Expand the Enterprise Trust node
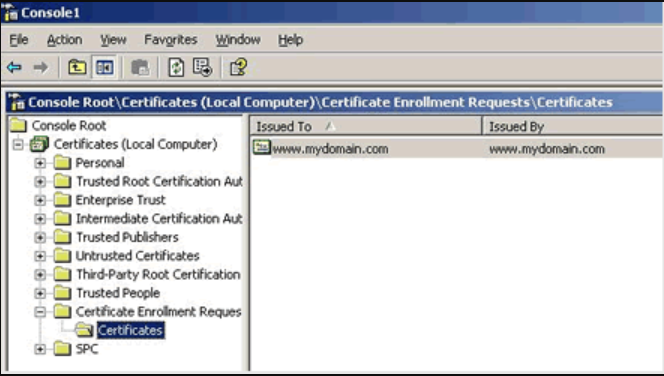Image resolution: width=664 pixels, height=376 pixels. (x=40, y=200)
